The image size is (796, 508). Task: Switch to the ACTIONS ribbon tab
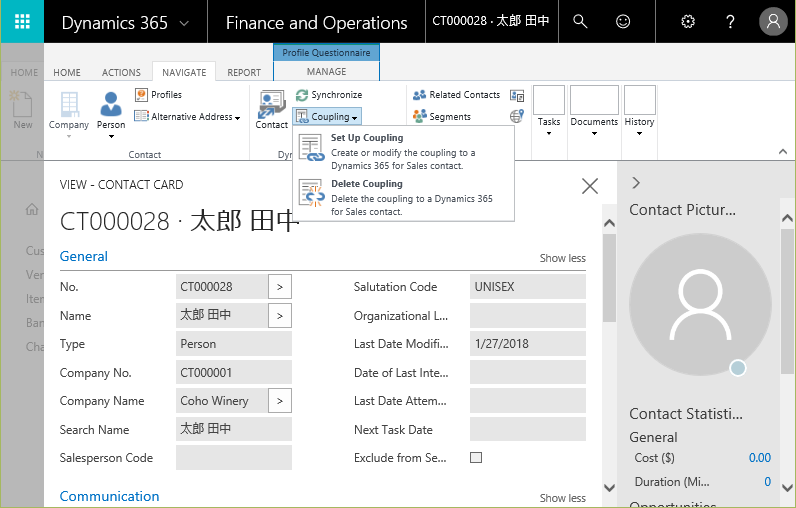pyautogui.click(x=121, y=73)
